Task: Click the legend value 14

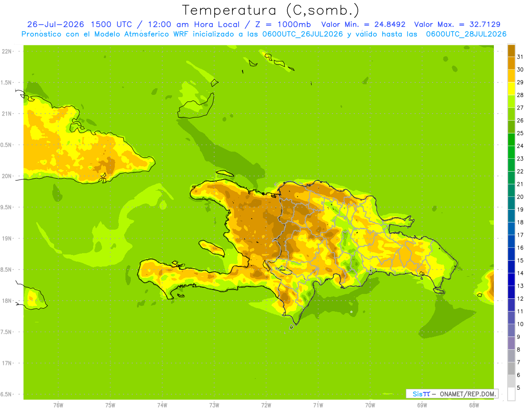Action: (520, 273)
